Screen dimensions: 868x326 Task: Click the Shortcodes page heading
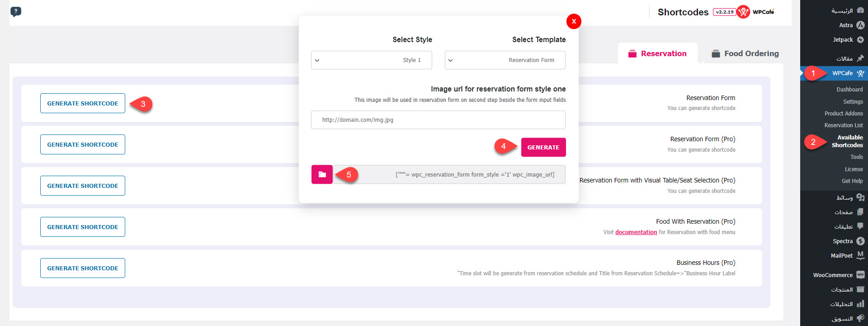pos(683,12)
